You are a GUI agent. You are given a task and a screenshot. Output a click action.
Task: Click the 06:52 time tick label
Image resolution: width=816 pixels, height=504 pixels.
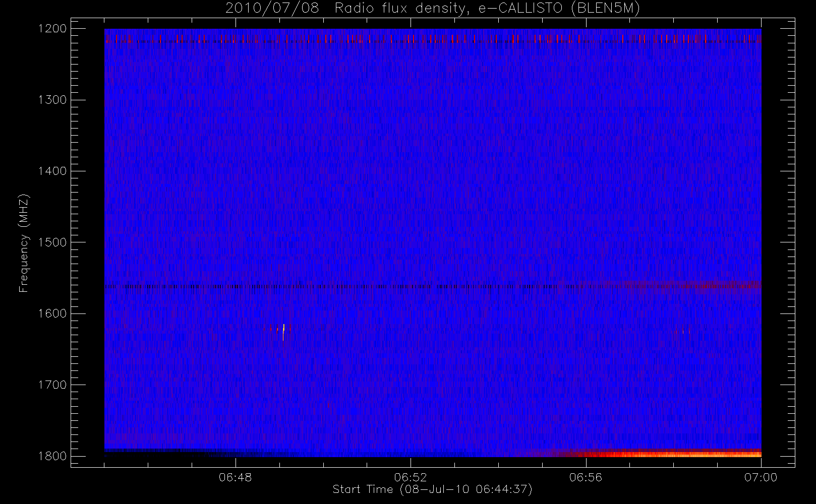(411, 477)
